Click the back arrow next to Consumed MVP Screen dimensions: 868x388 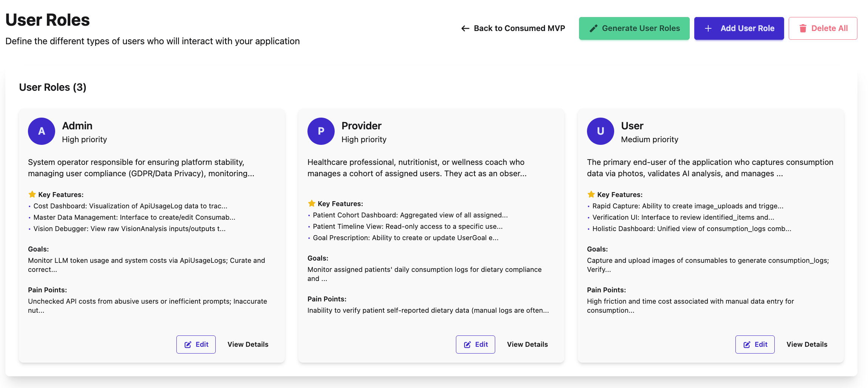(x=465, y=28)
